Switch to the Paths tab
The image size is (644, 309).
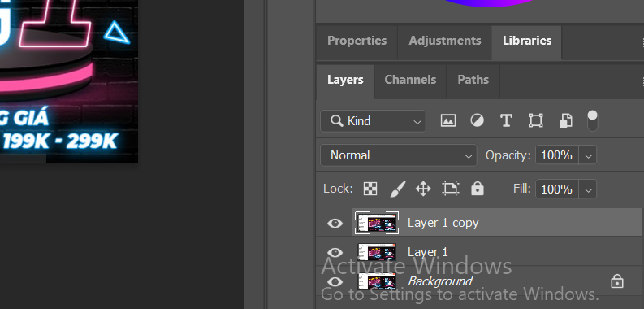473,80
